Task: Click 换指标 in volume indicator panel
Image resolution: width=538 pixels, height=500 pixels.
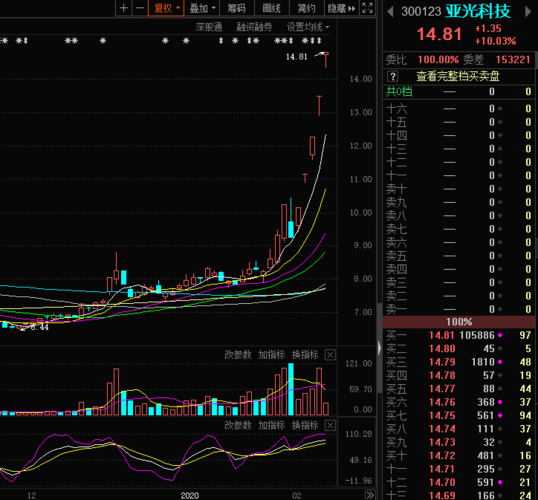Action: point(305,354)
